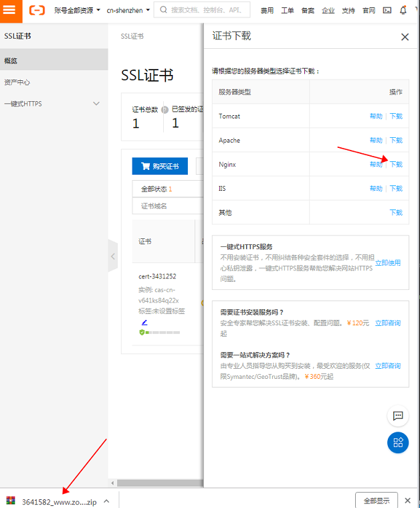Click 立即使用 for one-click HTTPS service
The width and height of the screenshot is (420, 508).
click(388, 263)
